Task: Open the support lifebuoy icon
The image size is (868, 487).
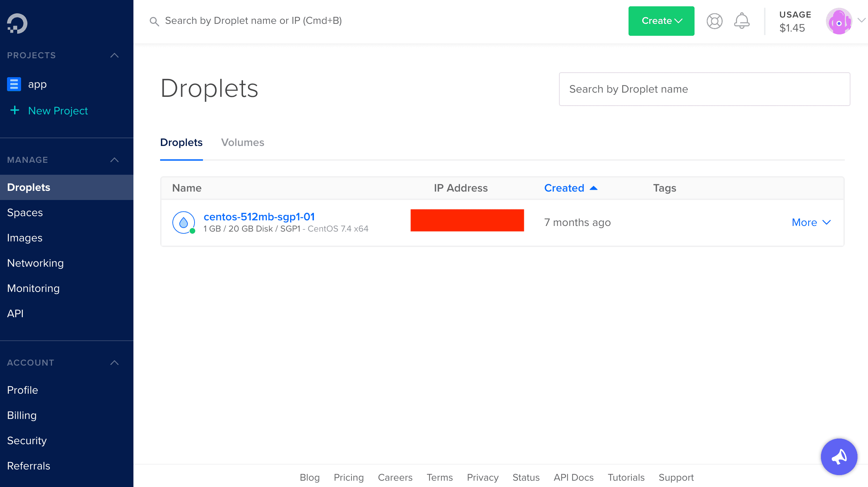Action: pyautogui.click(x=714, y=21)
